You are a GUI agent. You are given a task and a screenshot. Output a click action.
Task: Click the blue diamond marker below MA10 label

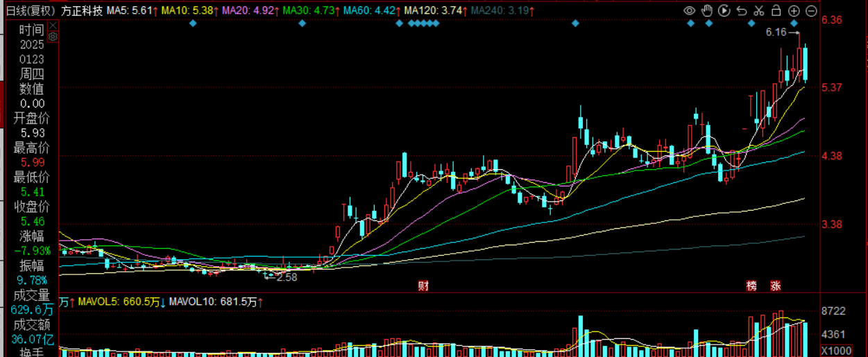coord(194,24)
